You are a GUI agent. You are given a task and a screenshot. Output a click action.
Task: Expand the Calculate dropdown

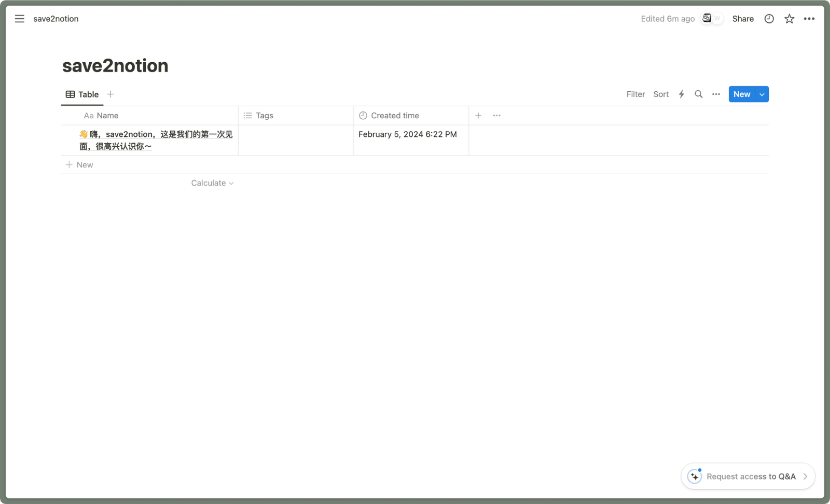point(212,183)
